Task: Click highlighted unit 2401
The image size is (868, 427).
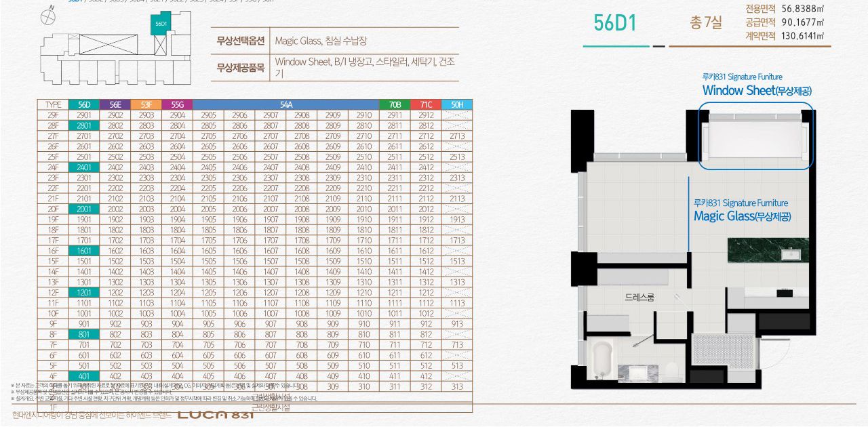Action: pos(84,167)
